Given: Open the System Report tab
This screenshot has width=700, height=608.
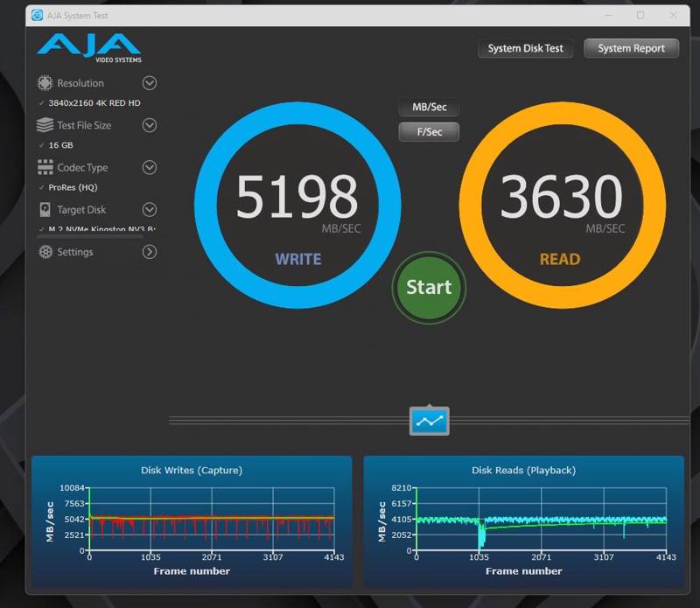Looking at the screenshot, I should 631,49.
